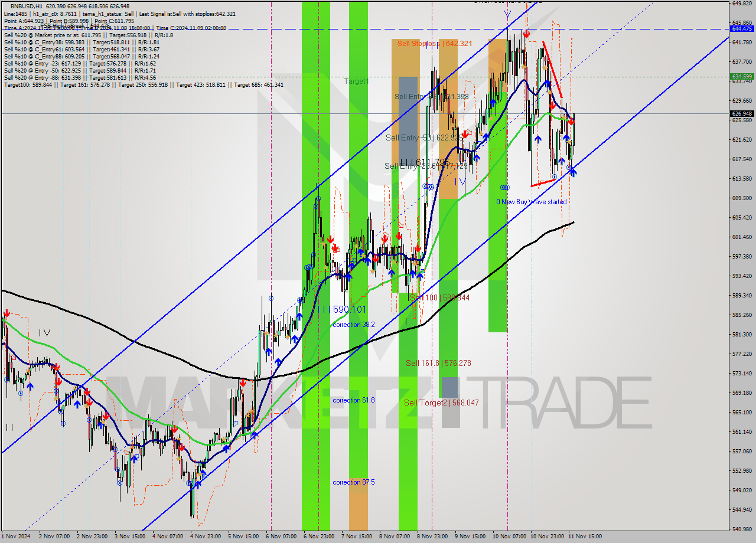Select the 540.980 price axis value

point(742,529)
